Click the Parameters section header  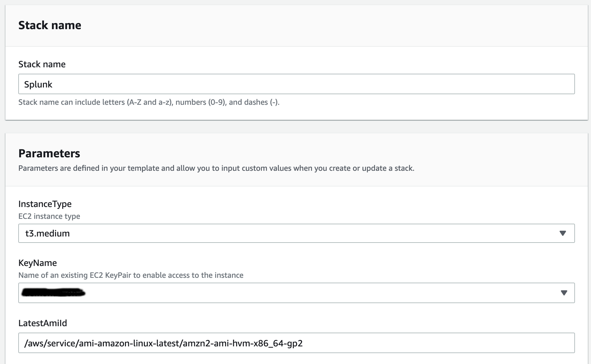tap(49, 153)
